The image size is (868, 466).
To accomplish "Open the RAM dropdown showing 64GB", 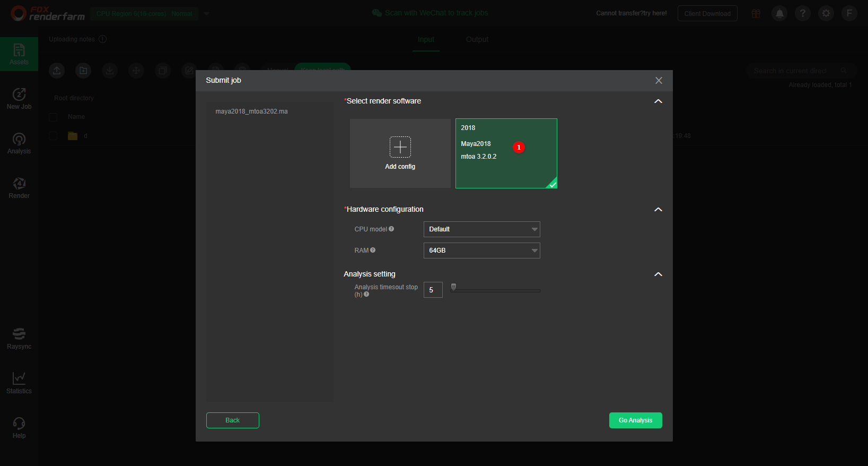I will (x=482, y=251).
